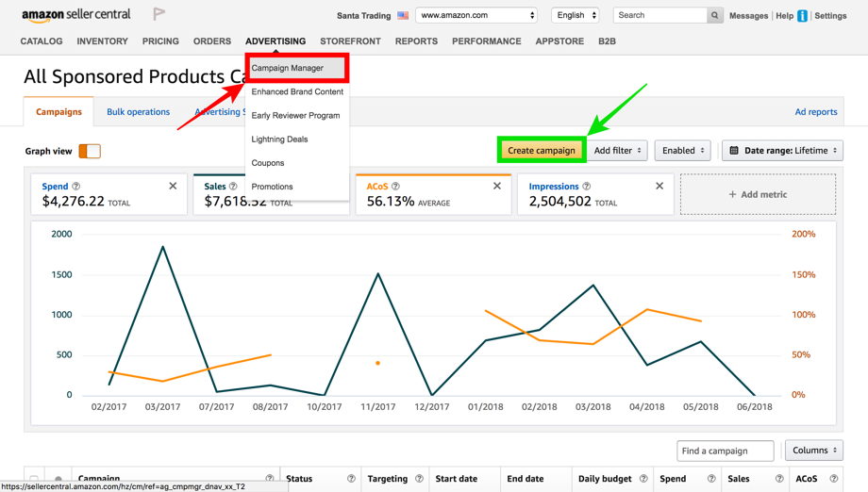Click the top Search field
This screenshot has height=492, width=868.
coord(659,15)
